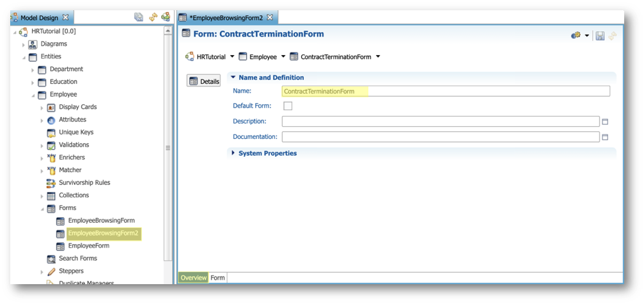Switch to the Form bottom tab
644x304 pixels.
click(217, 278)
